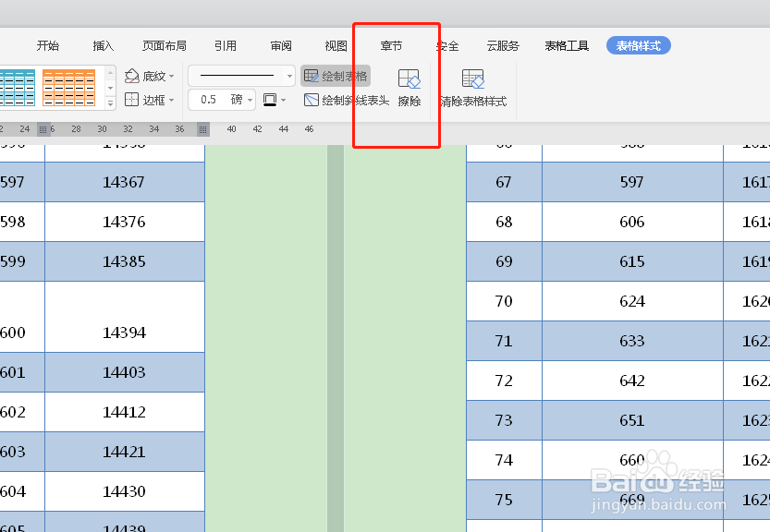This screenshot has width=770, height=532.
Task: Click right table cell 606
Action: [x=632, y=222]
